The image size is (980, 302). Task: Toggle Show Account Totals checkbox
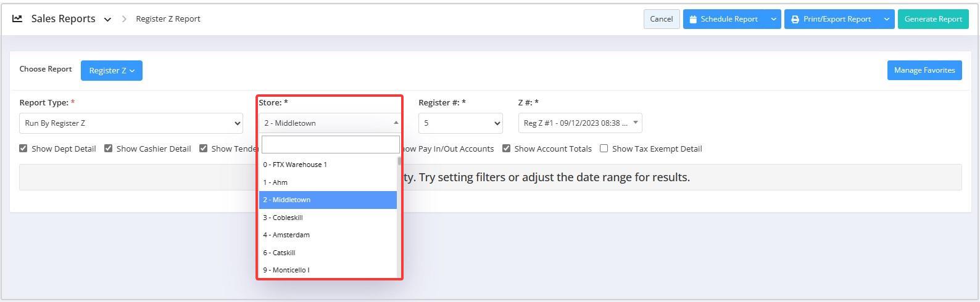click(x=506, y=149)
